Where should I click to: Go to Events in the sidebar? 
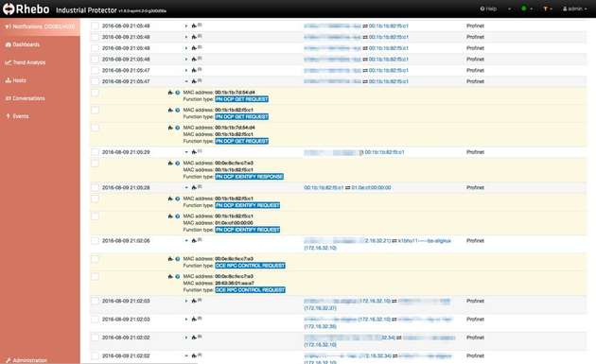tap(17, 116)
